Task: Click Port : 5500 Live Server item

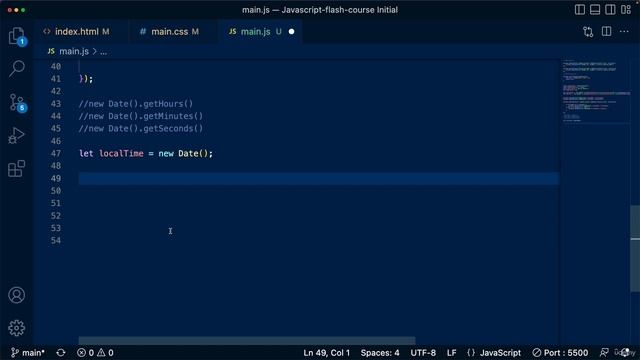Action: pyautogui.click(x=560, y=353)
